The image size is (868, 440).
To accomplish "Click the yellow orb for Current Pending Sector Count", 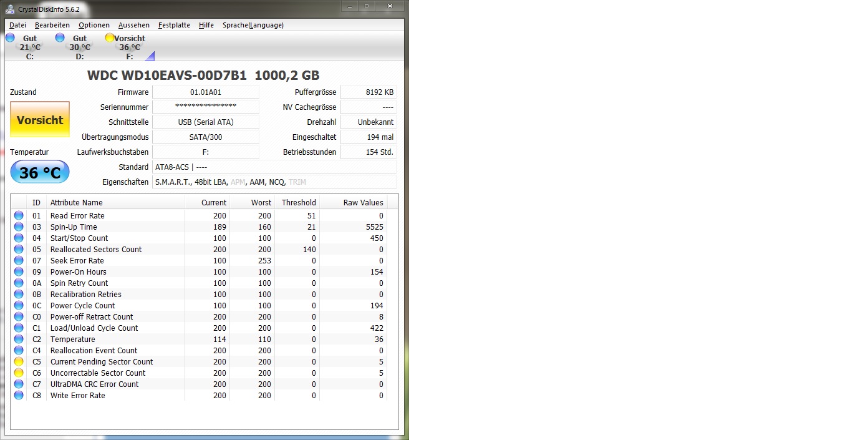I will pos(19,361).
